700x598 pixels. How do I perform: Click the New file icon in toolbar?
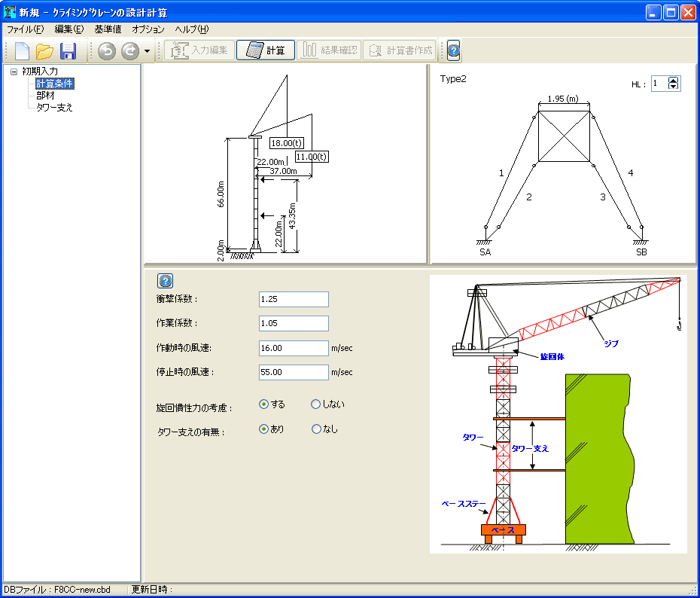(22, 51)
